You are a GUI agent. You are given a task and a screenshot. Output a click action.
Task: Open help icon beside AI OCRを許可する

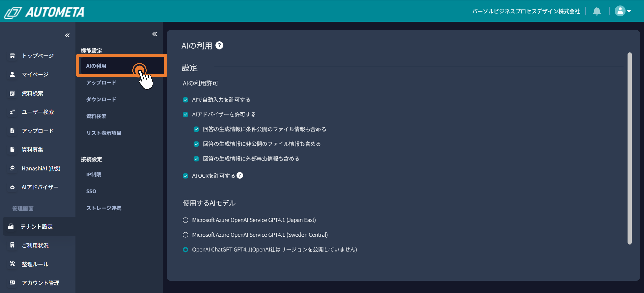(240, 176)
